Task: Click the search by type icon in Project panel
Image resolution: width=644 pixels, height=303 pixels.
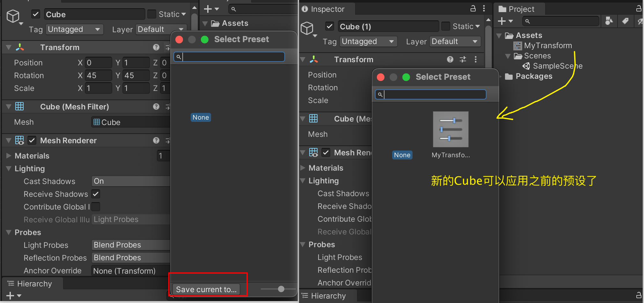Action: click(x=609, y=21)
